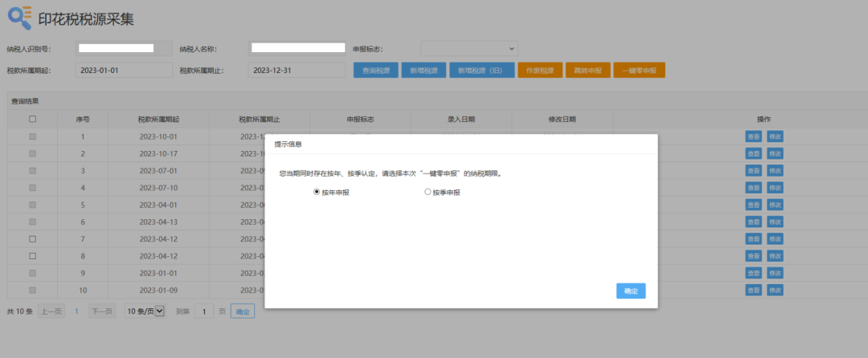868x358 pixels.
Task: Click the orange 跳转申报 button
Action: coord(588,71)
